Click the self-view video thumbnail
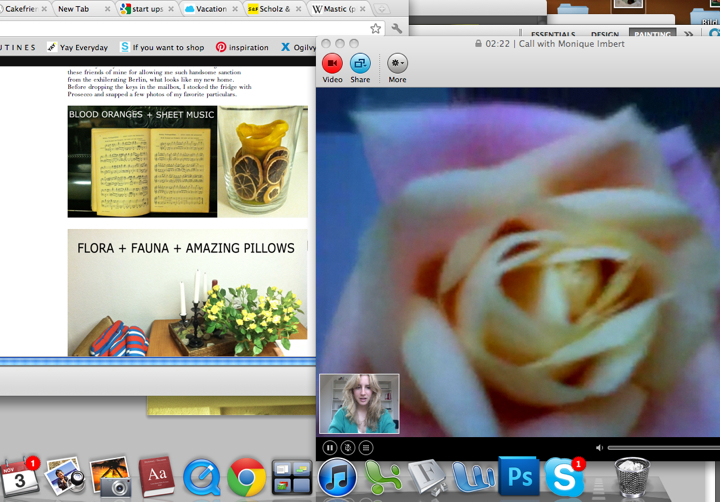The width and height of the screenshot is (720, 502). [359, 404]
